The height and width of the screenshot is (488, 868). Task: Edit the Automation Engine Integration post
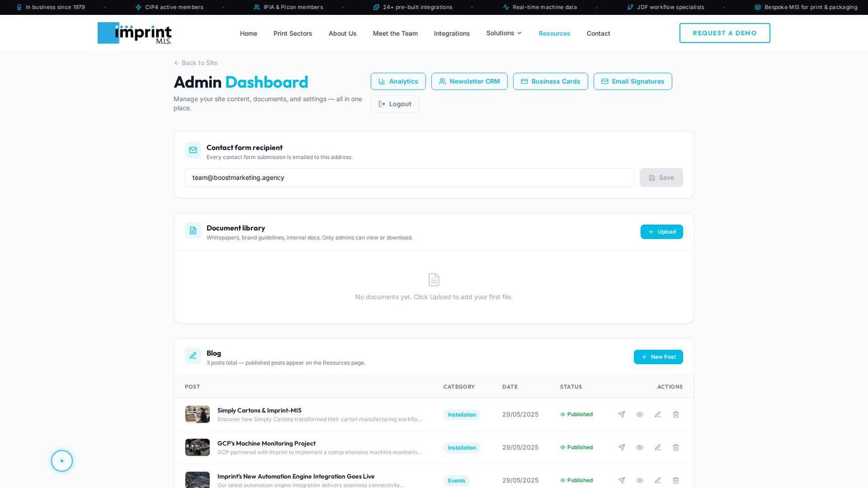pos(658,480)
